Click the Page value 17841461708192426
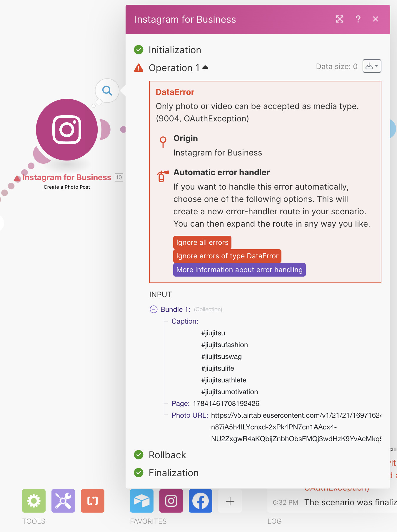This screenshot has width=397, height=532. coord(226,404)
